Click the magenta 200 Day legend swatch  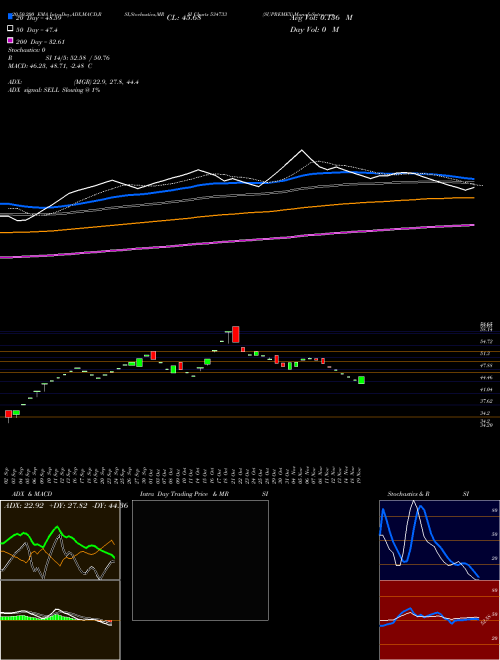click(10, 40)
